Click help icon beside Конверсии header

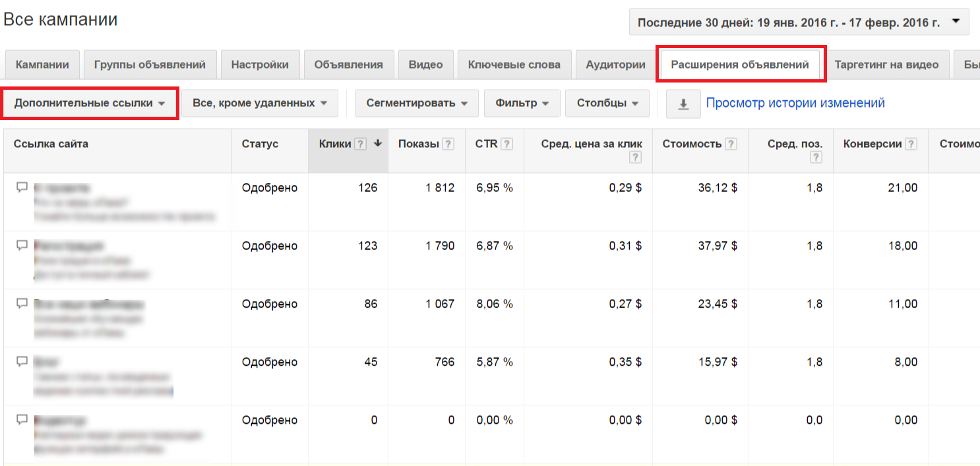(x=911, y=145)
